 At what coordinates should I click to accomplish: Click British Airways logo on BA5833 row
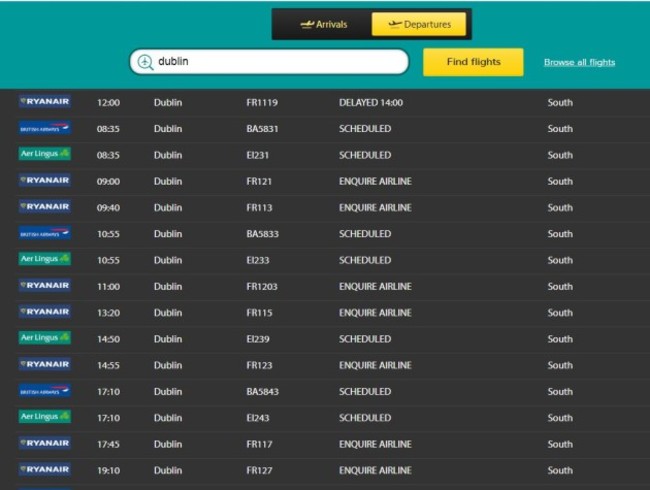[x=45, y=233]
